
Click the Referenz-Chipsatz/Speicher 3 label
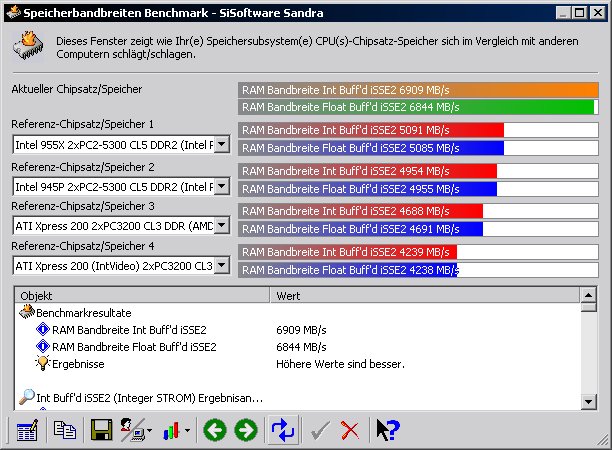(83, 206)
